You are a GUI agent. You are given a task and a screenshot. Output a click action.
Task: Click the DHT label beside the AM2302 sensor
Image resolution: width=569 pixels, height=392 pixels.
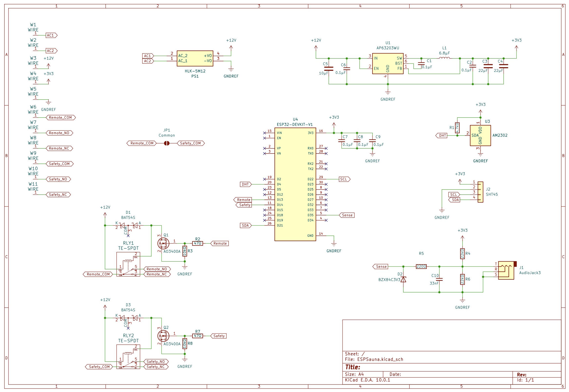coord(441,136)
